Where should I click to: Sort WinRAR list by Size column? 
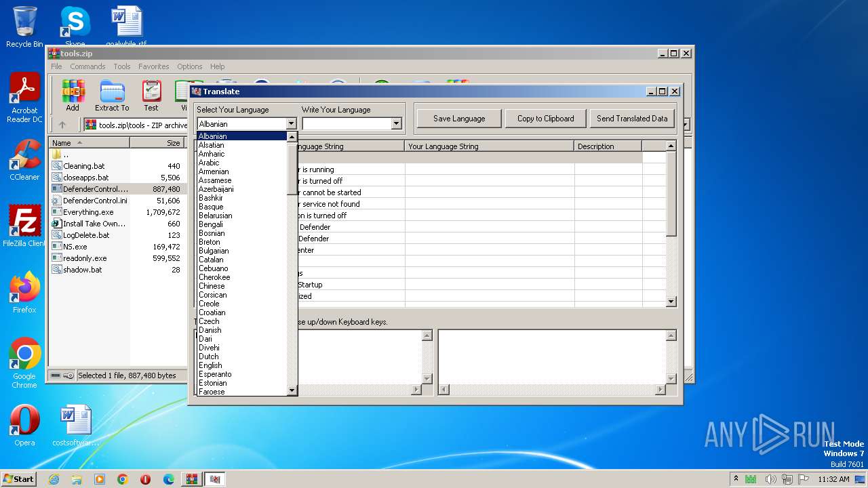coord(157,143)
